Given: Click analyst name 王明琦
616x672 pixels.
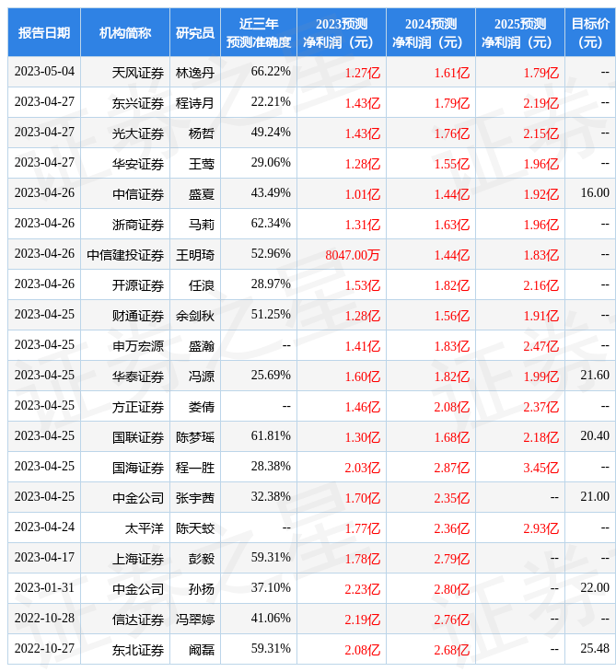Looking at the screenshot, I should pyautogui.click(x=195, y=255).
